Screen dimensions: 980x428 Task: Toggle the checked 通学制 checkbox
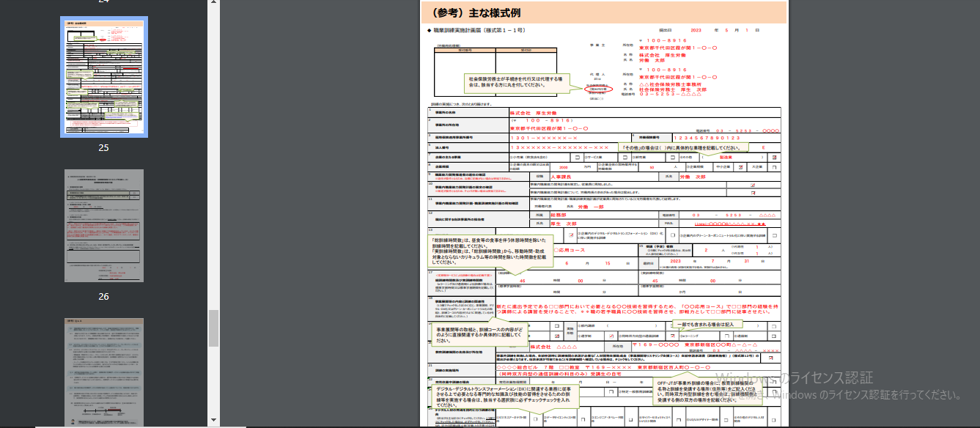(x=611, y=336)
